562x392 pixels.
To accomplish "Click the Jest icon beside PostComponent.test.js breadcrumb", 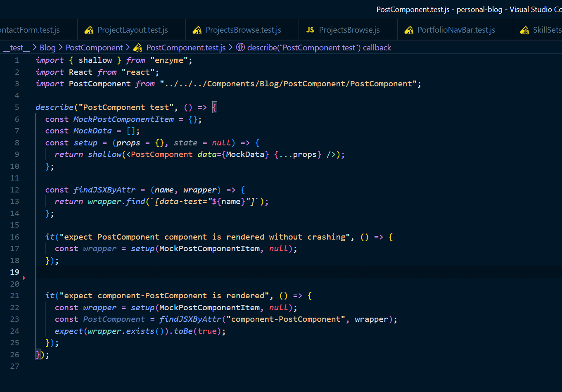I will tap(138, 48).
